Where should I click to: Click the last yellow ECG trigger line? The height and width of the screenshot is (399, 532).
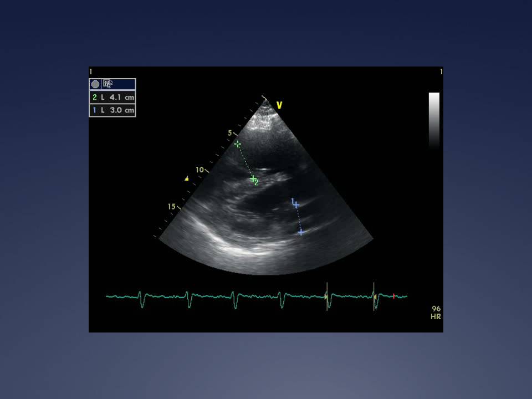click(x=374, y=296)
